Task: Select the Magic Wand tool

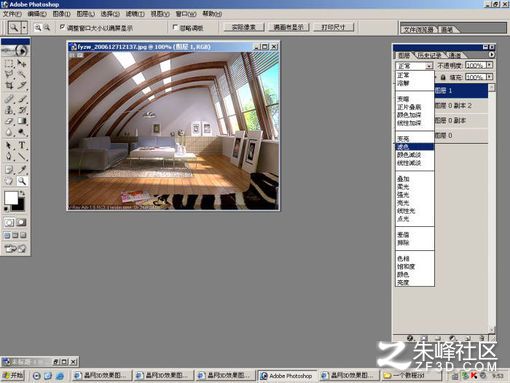Action: tap(22, 74)
